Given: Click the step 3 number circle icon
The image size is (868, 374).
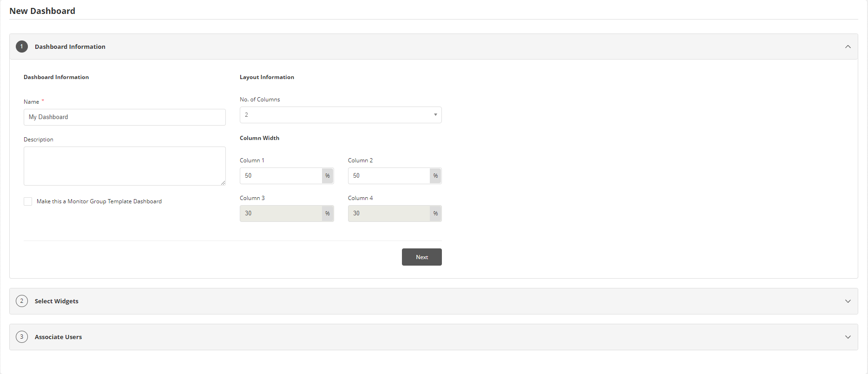Looking at the screenshot, I should (x=22, y=337).
